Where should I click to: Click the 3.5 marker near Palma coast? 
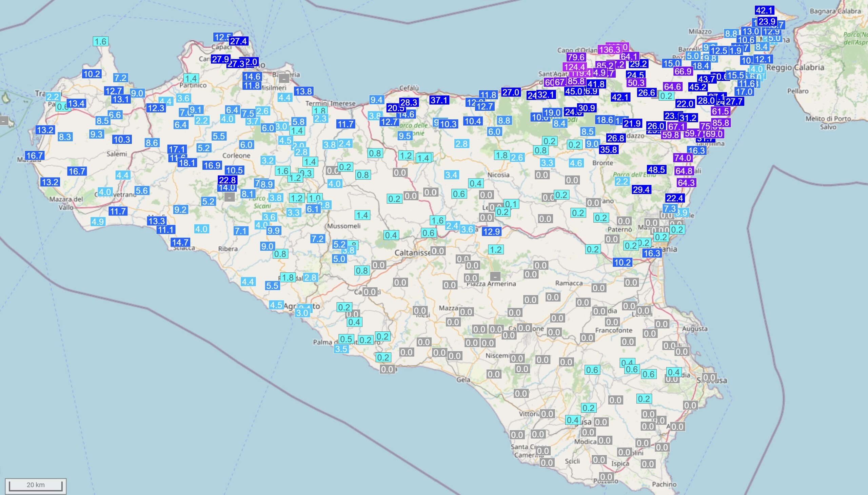[x=341, y=349]
